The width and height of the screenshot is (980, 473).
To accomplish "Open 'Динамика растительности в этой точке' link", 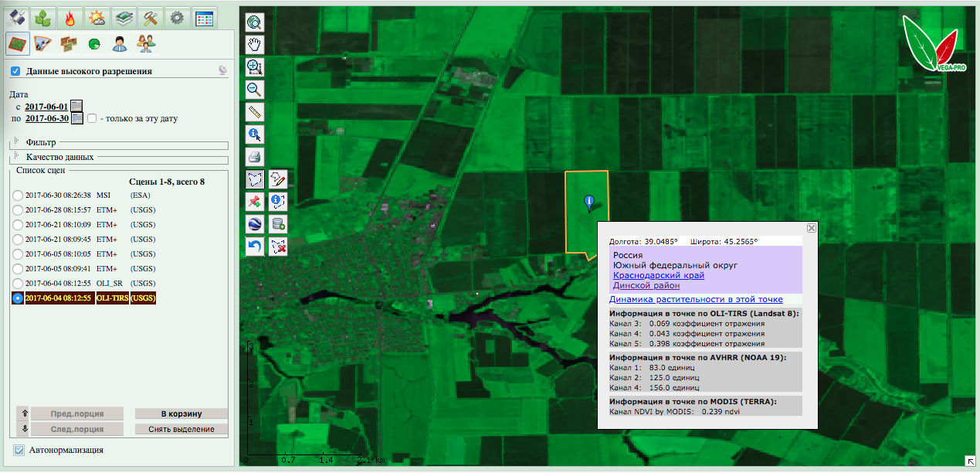I will [x=696, y=299].
